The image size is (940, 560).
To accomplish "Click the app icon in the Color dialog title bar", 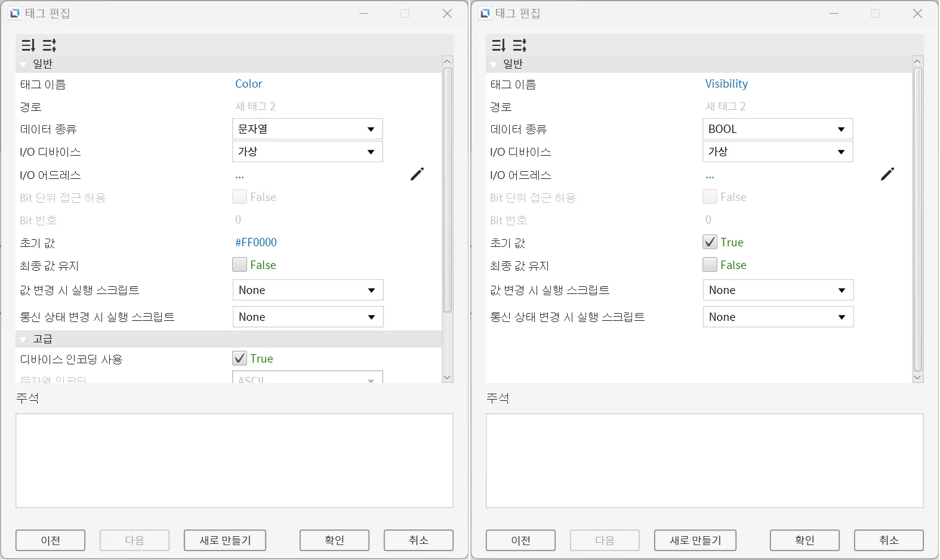I will (15, 13).
